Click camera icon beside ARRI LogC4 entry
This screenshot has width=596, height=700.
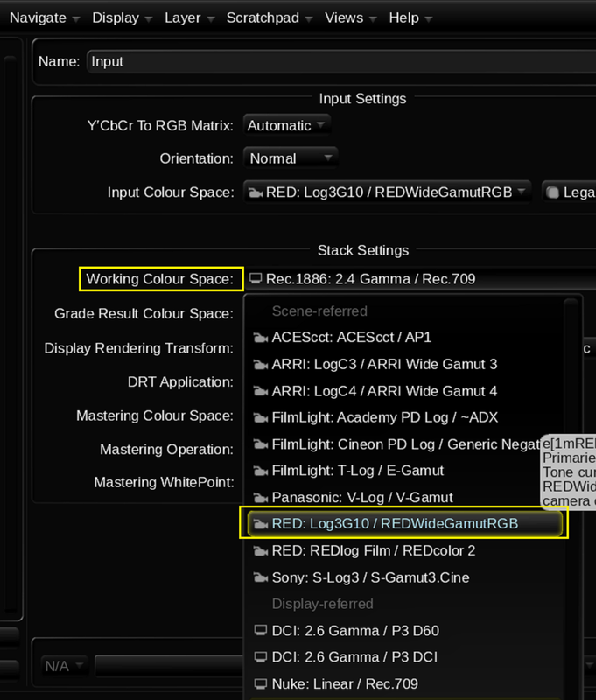point(260,391)
